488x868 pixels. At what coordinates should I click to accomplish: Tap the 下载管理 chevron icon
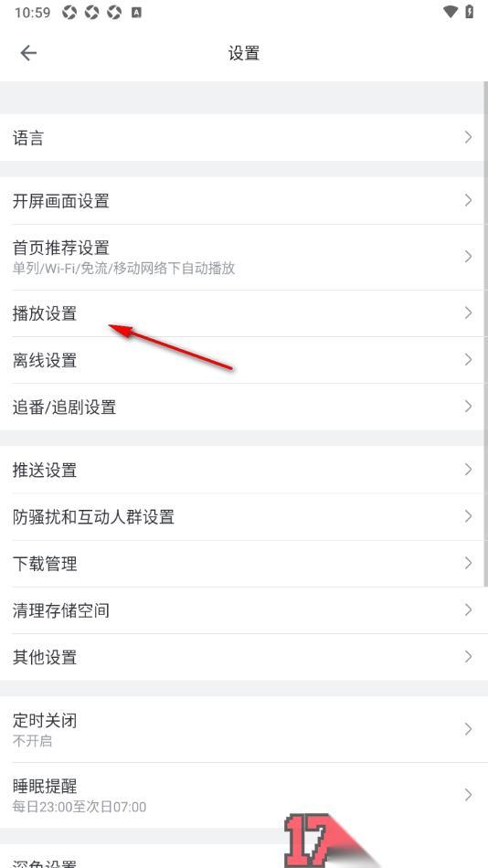[469, 564]
